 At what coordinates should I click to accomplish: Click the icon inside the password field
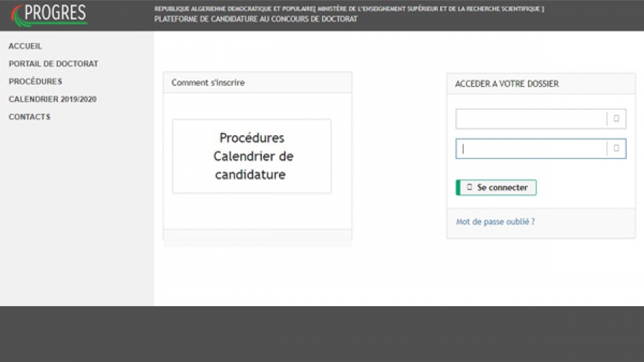point(616,149)
